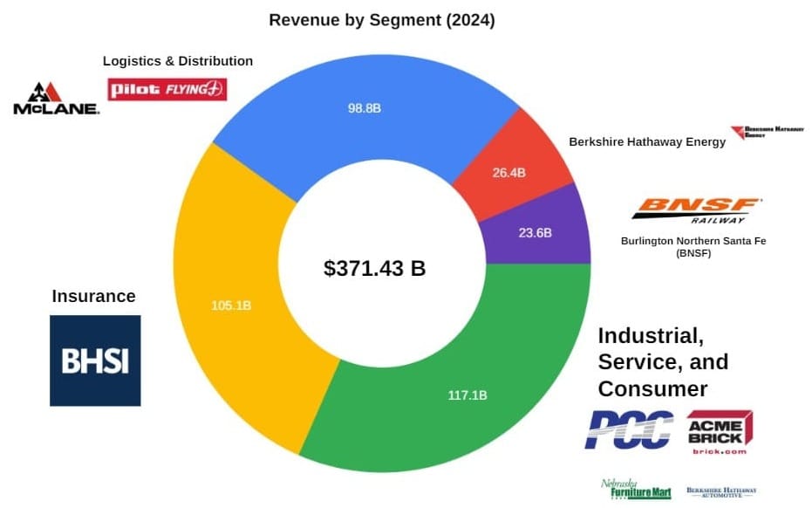The width and height of the screenshot is (812, 508).
Task: Click the Berkshire Hathaway Energy logo
Action: coord(768,132)
